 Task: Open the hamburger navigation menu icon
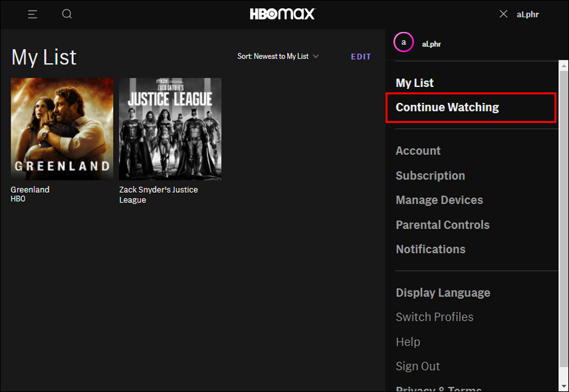[33, 14]
